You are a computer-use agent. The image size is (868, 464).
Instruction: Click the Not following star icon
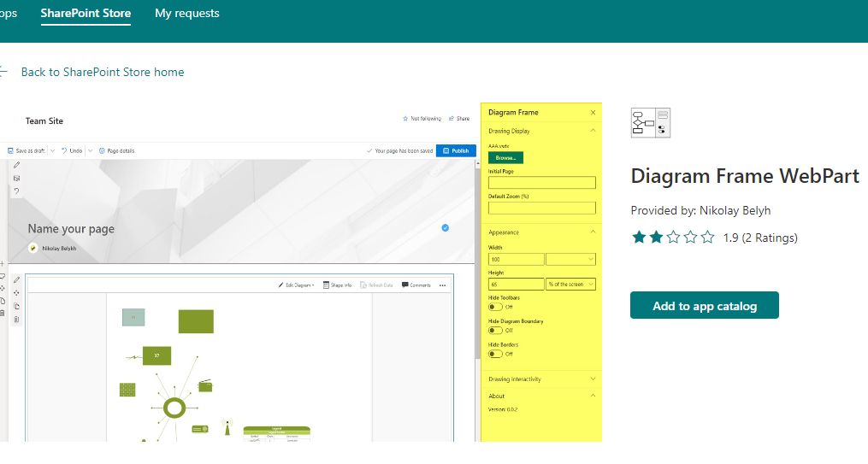pos(405,119)
